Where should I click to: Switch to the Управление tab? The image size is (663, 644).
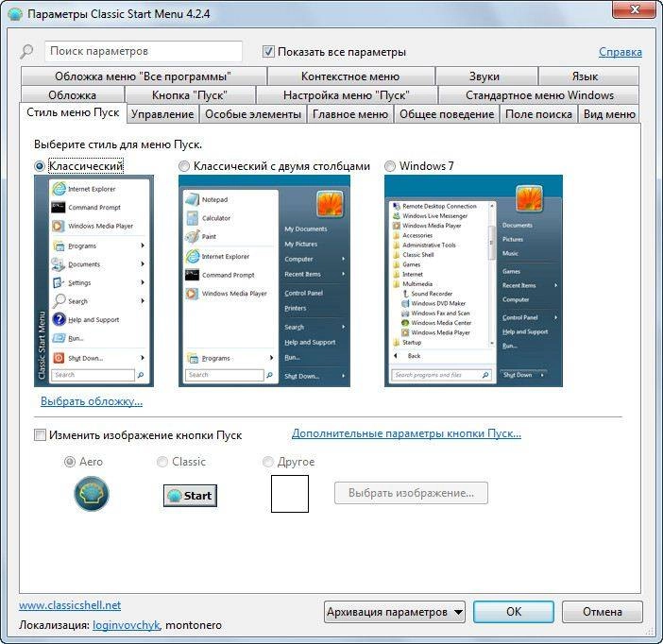[162, 114]
